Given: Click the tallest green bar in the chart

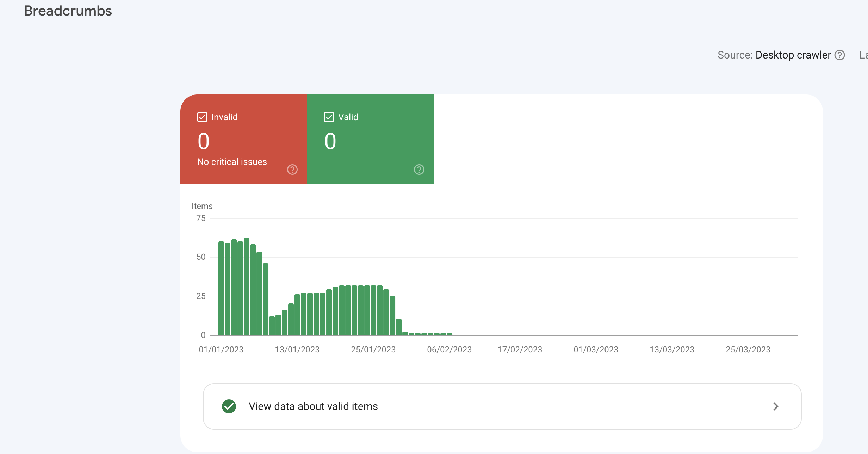Looking at the screenshot, I should [x=247, y=287].
